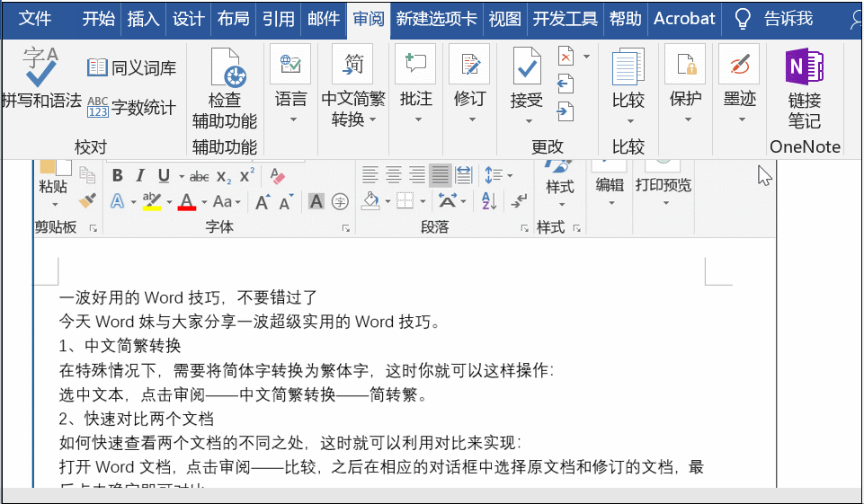Open OneNote 链接笔记 linked notes
The width and height of the screenshot is (864, 504).
point(805,88)
